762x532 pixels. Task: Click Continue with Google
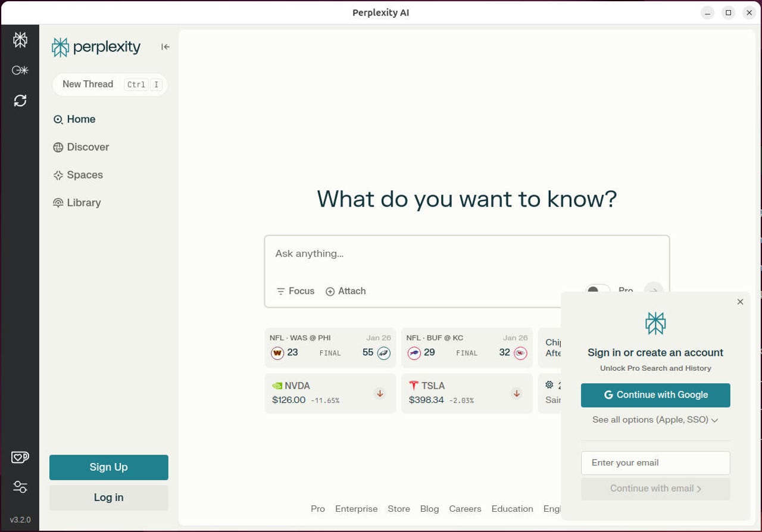click(655, 395)
